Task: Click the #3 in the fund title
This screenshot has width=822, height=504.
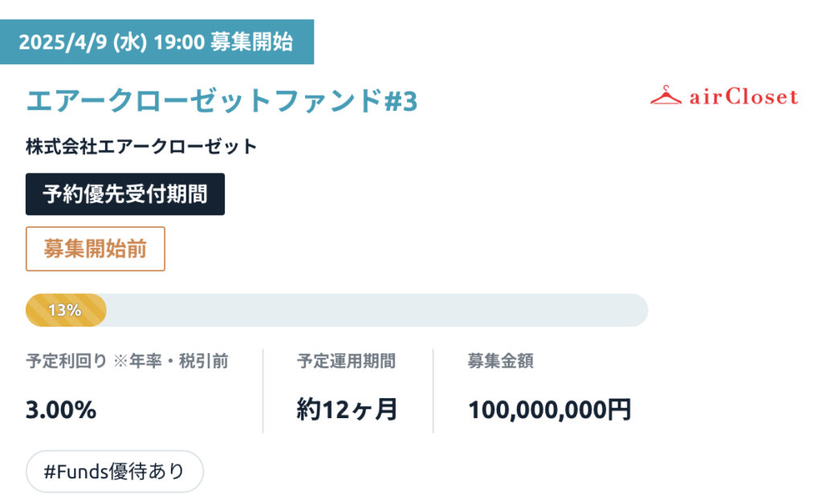Action: 401,101
